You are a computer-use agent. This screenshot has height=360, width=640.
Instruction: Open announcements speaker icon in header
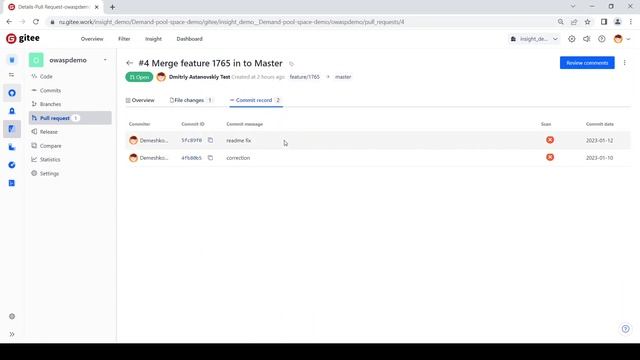[x=587, y=39]
